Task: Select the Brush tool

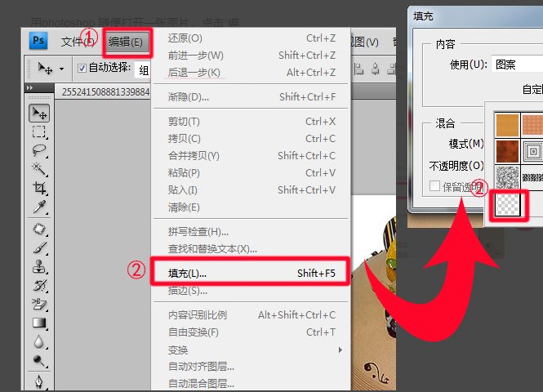Action: pos(39,248)
